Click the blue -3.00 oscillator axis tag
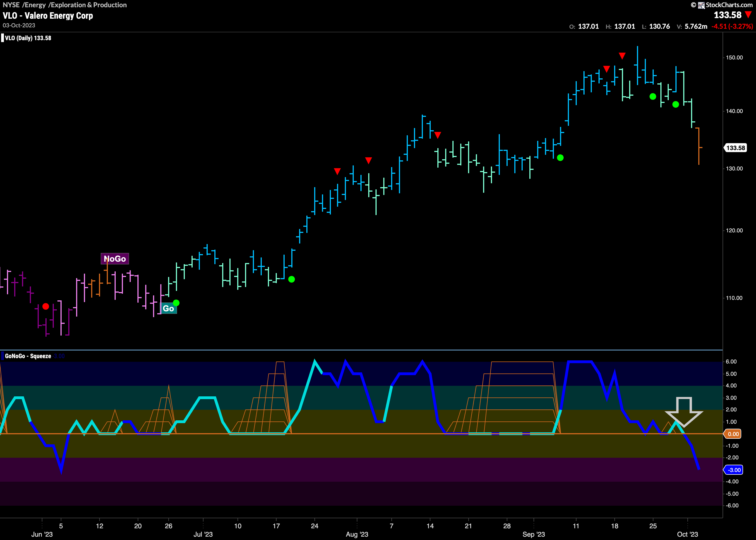756x540 pixels. point(734,470)
